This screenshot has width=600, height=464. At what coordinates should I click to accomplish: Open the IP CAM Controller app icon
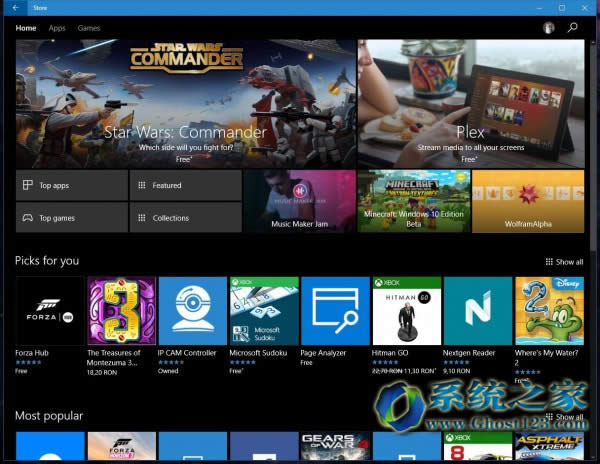click(193, 311)
